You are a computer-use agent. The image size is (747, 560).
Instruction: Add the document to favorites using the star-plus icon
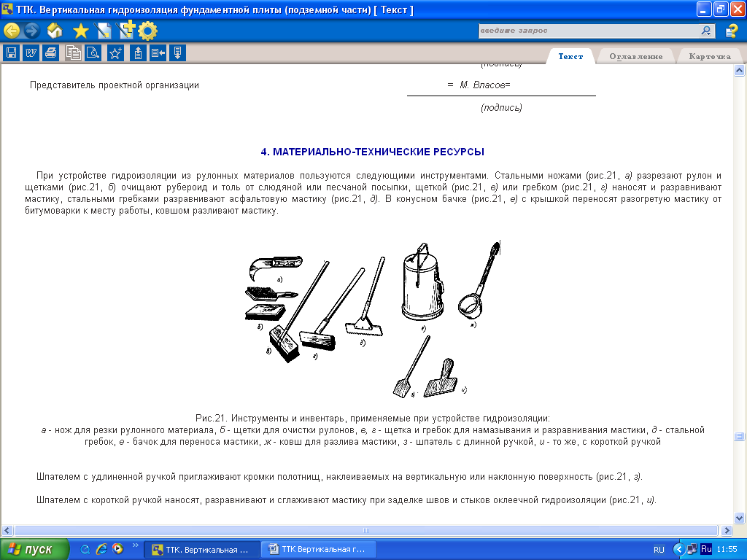(115, 52)
